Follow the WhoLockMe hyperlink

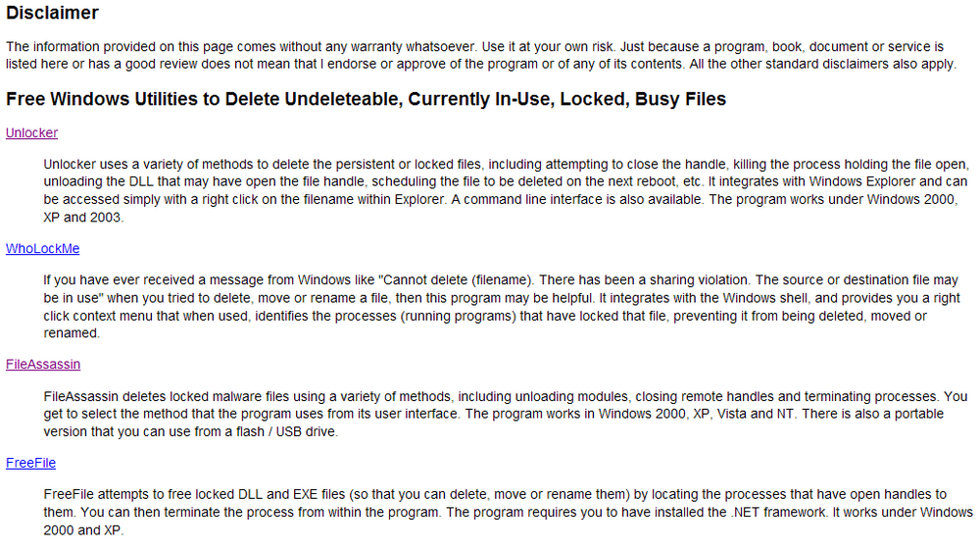click(42, 249)
